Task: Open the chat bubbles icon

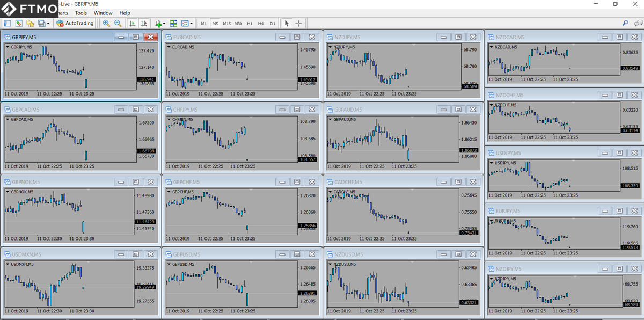Action: click(638, 23)
